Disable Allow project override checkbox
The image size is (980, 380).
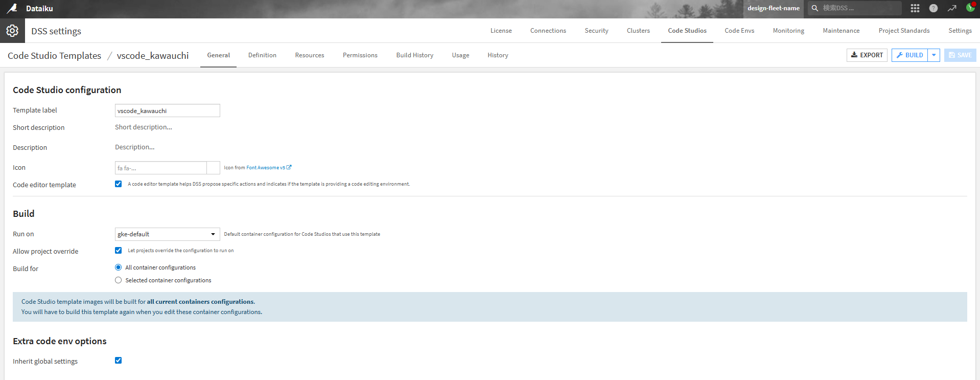[x=119, y=251]
